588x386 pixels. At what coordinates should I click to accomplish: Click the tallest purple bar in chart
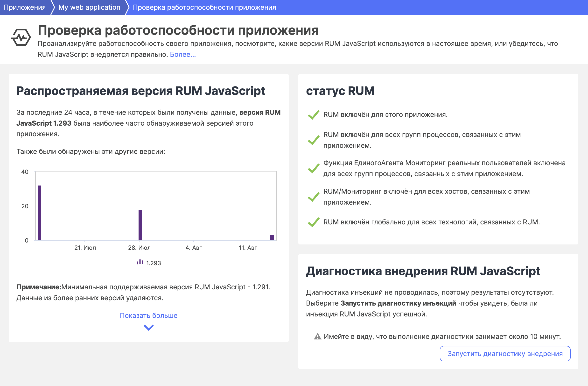pyautogui.click(x=39, y=213)
